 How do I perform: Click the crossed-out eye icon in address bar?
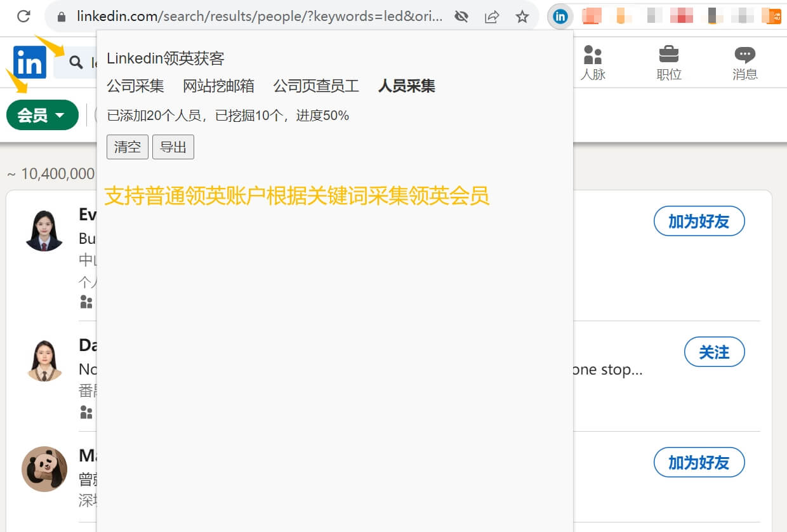coord(461,17)
